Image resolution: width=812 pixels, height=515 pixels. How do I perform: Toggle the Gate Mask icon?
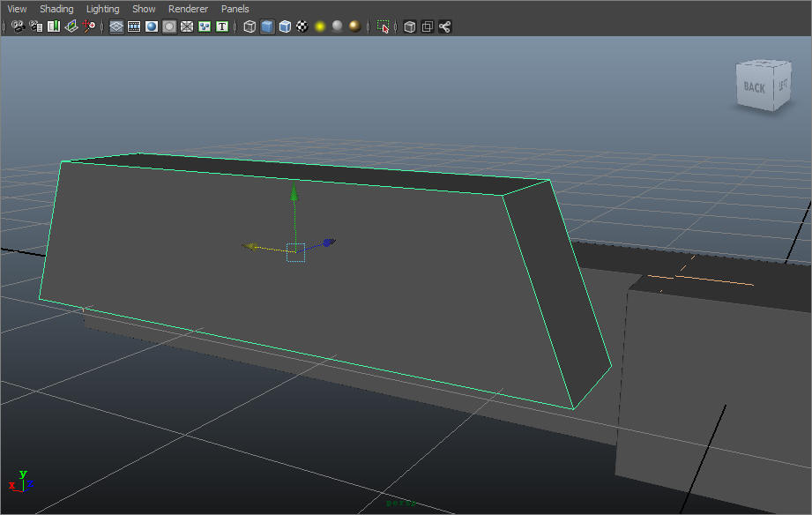tap(169, 26)
